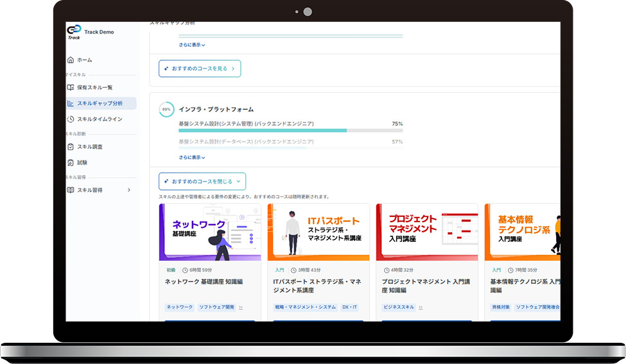Screen dimensions: 626x364
Task: Click the プロジェクトマネジメント course thumbnail
Action: click(427, 232)
